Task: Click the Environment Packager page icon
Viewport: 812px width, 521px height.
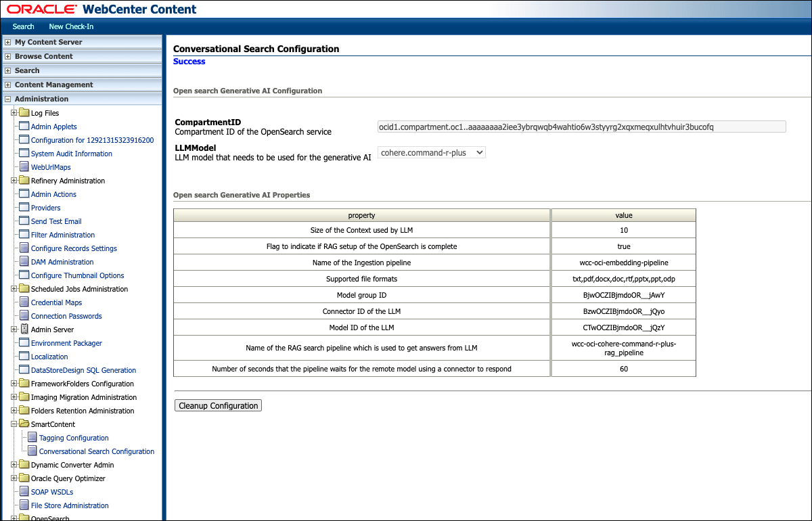Action: [x=24, y=343]
